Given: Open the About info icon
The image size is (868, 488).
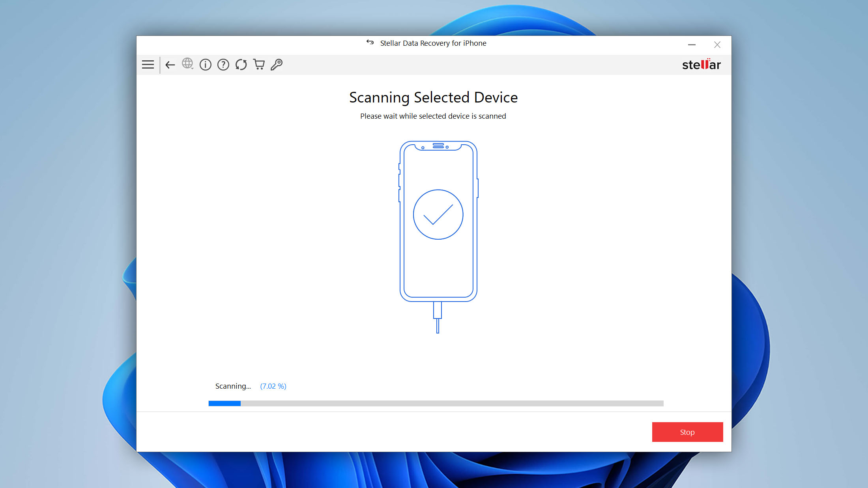Looking at the screenshot, I should (205, 65).
